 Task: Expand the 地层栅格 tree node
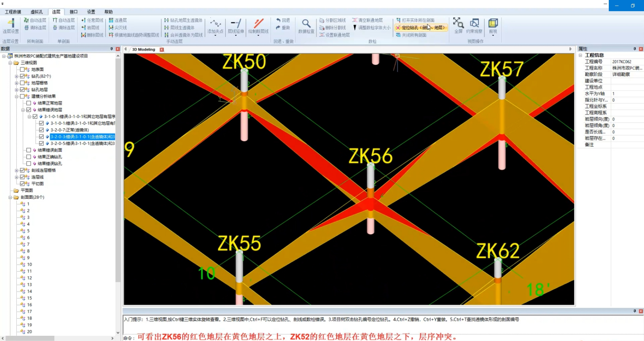click(x=17, y=83)
